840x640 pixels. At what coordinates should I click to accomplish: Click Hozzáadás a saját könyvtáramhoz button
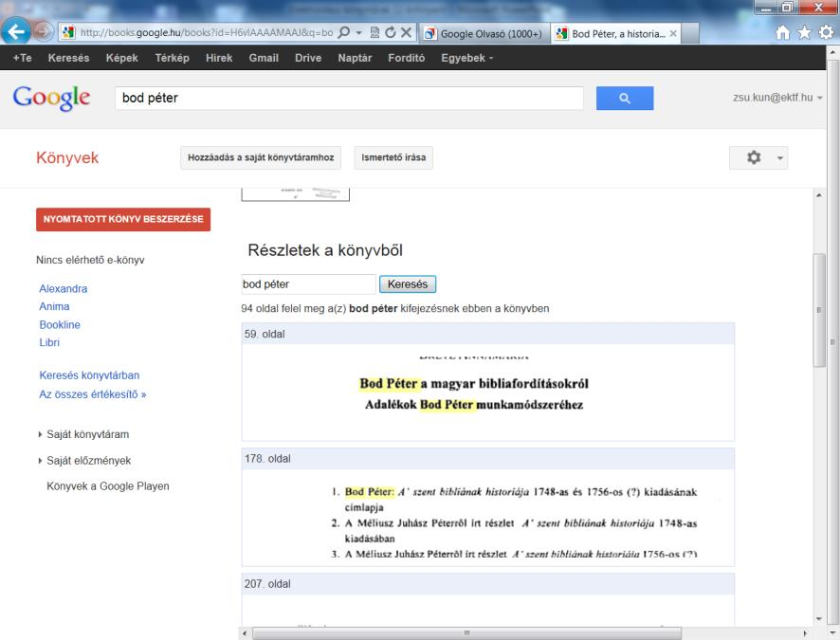[x=261, y=157]
